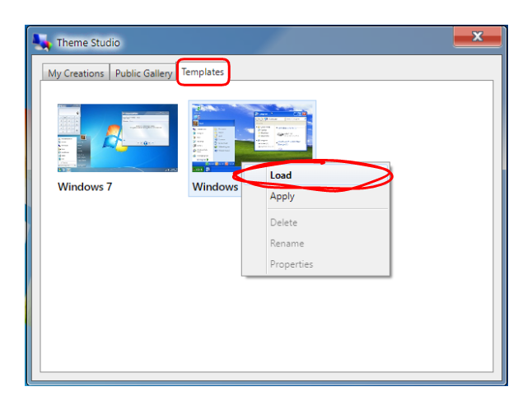This screenshot has width=532, height=410.
Task: Click the Windows 7 template name label
Action: 85,187
